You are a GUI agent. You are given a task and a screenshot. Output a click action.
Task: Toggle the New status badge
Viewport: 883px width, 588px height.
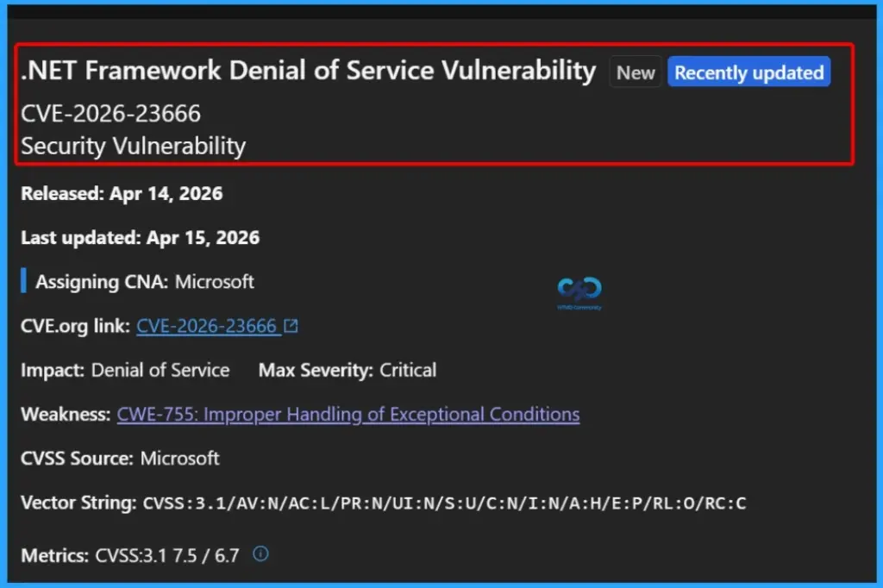(635, 72)
